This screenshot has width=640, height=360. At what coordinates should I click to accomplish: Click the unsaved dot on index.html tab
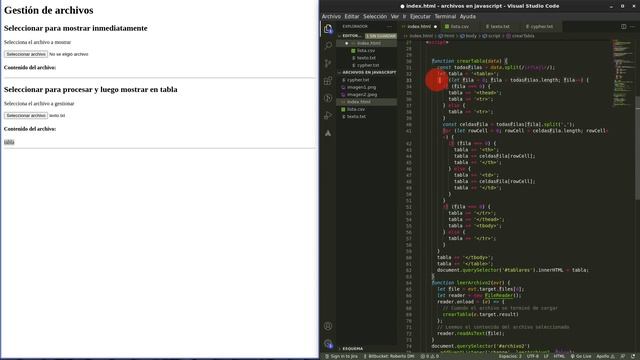[x=435, y=27]
